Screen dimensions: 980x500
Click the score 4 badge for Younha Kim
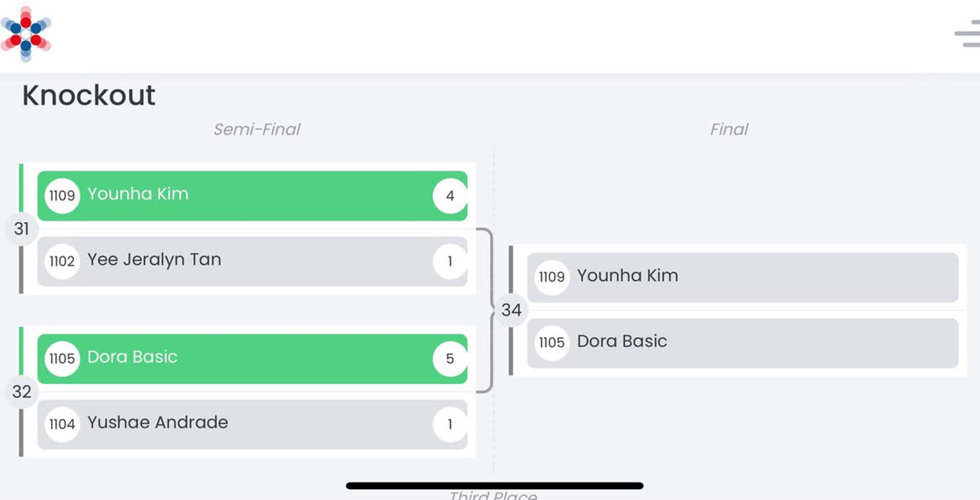(x=450, y=196)
